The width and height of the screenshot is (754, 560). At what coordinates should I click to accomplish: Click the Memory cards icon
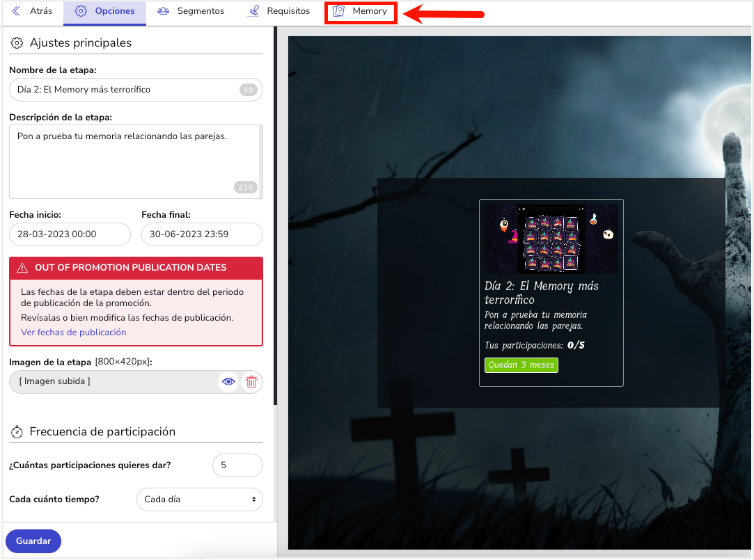pyautogui.click(x=338, y=11)
